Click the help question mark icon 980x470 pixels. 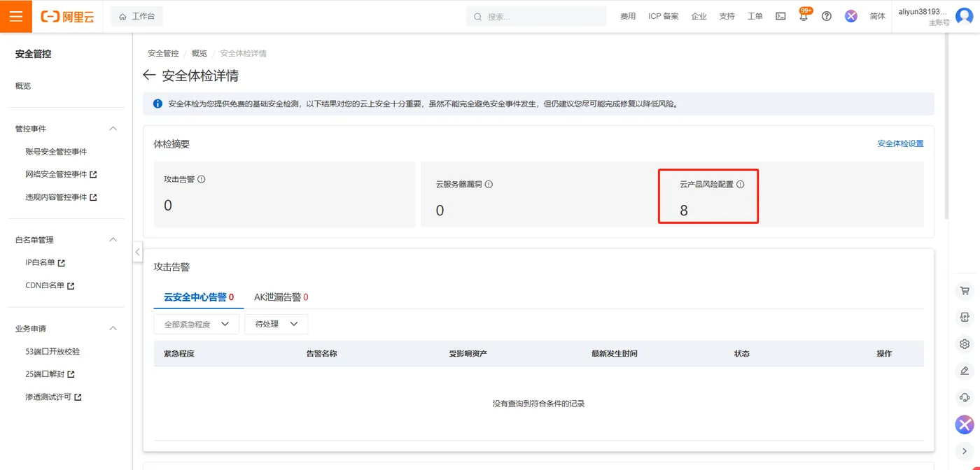click(x=827, y=16)
